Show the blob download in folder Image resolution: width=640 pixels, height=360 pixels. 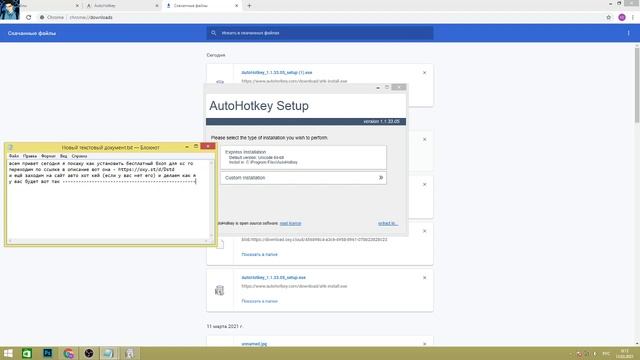pyautogui.click(x=260, y=254)
